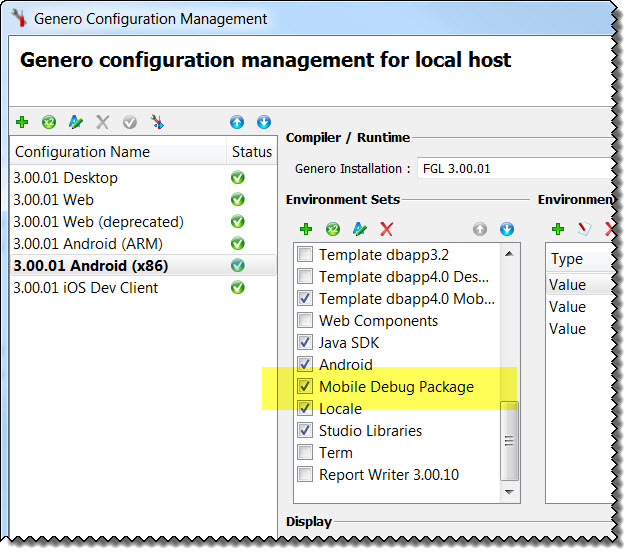Move environment set down with blue arrow

[507, 229]
